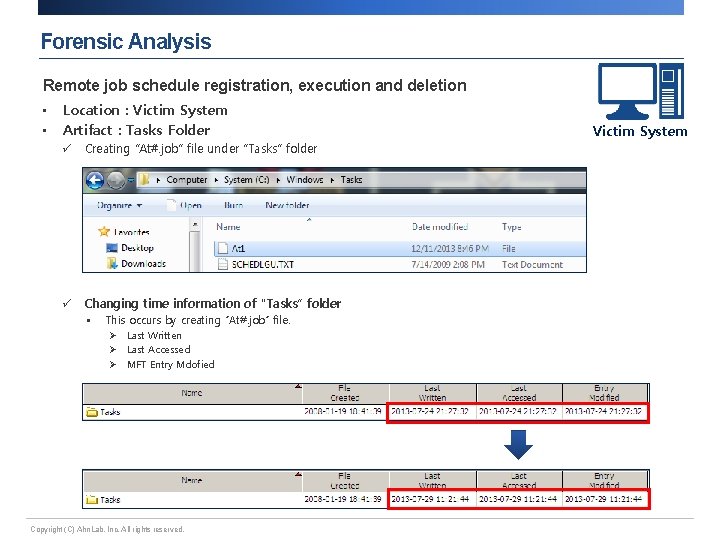Click the Forensic Analysis slide title
This screenshot has height=540, width=720.
coord(126,41)
